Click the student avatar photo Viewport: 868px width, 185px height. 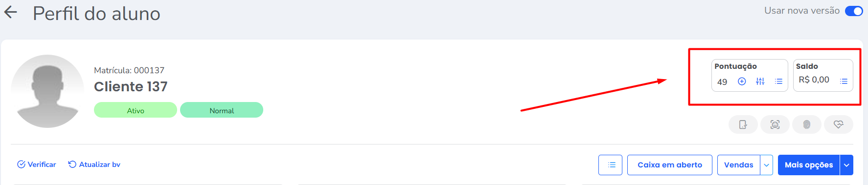click(x=47, y=91)
